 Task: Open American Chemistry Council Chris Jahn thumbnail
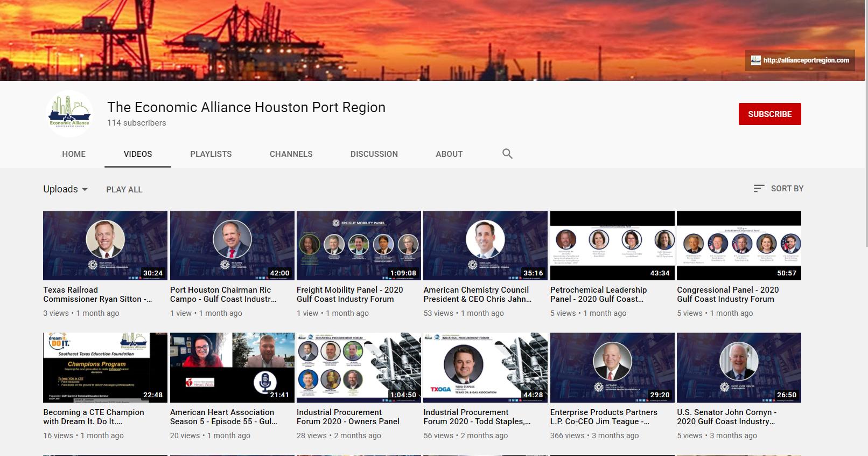coord(486,246)
